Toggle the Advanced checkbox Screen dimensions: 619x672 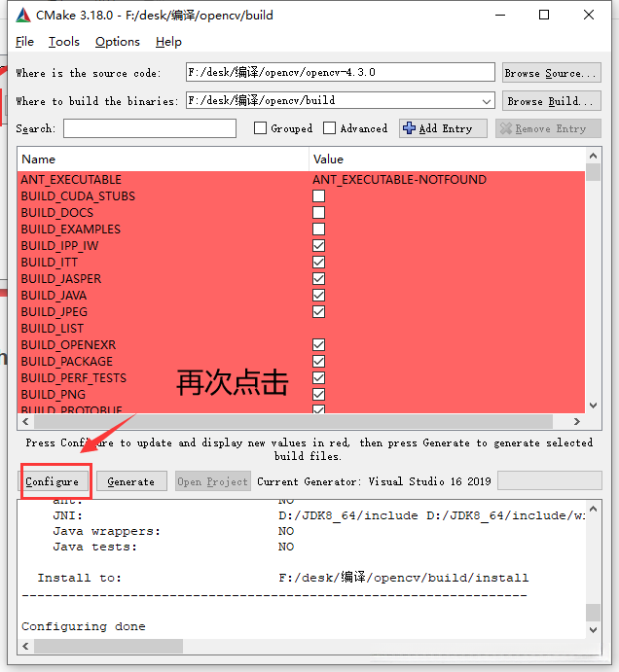(329, 128)
